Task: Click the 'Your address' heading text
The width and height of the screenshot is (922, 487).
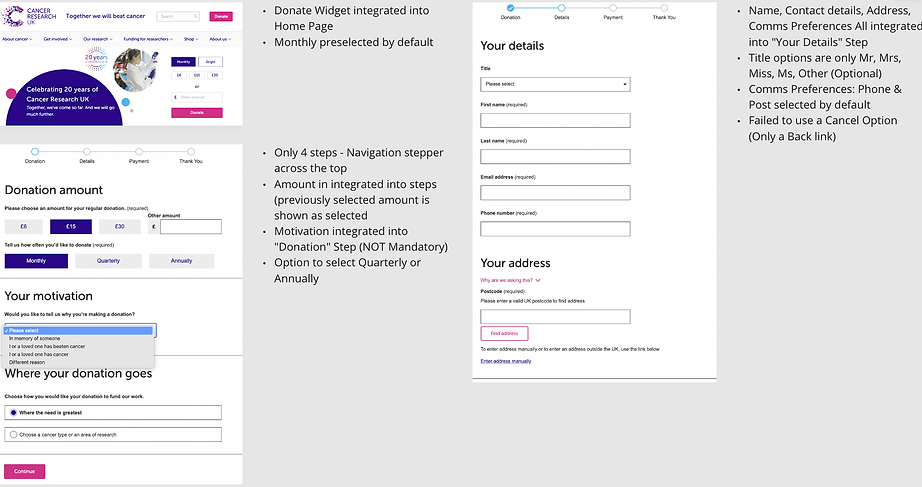Action: click(x=515, y=263)
